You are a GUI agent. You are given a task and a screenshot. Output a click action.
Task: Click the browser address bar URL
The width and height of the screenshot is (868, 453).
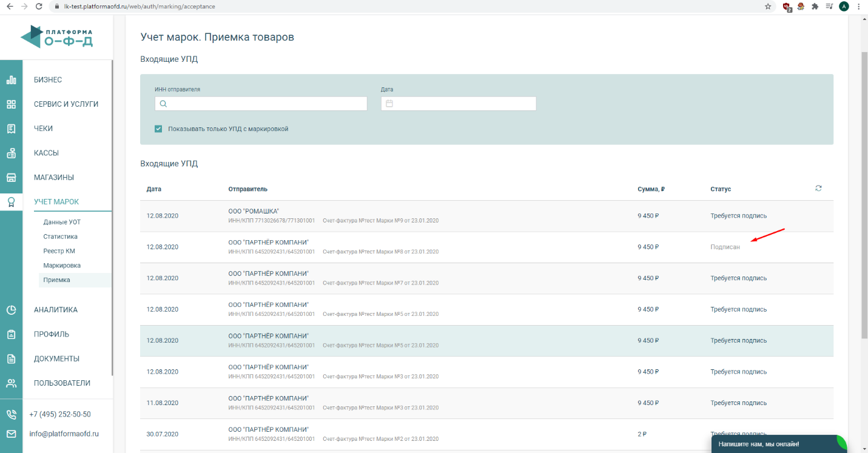139,7
